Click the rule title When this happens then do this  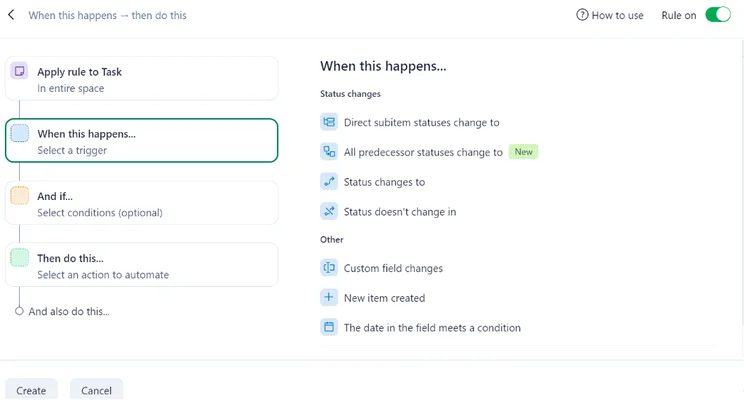pos(108,15)
